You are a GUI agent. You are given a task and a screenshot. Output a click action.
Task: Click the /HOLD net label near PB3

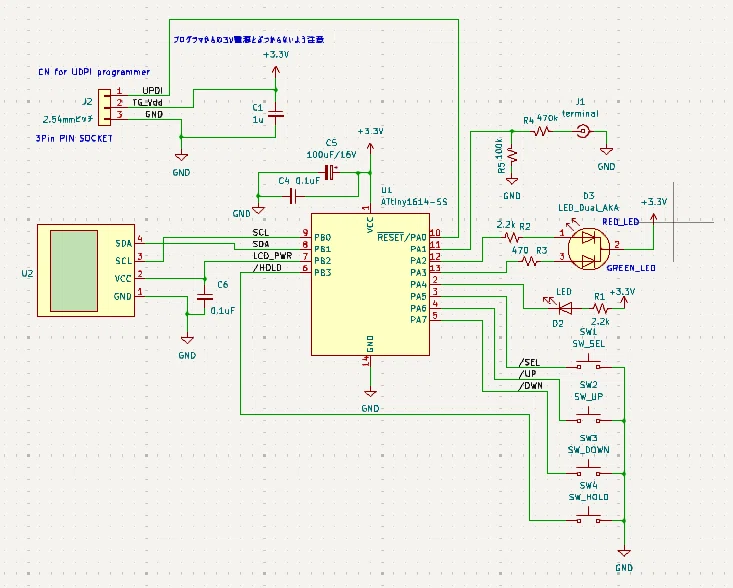pyautogui.click(x=267, y=267)
